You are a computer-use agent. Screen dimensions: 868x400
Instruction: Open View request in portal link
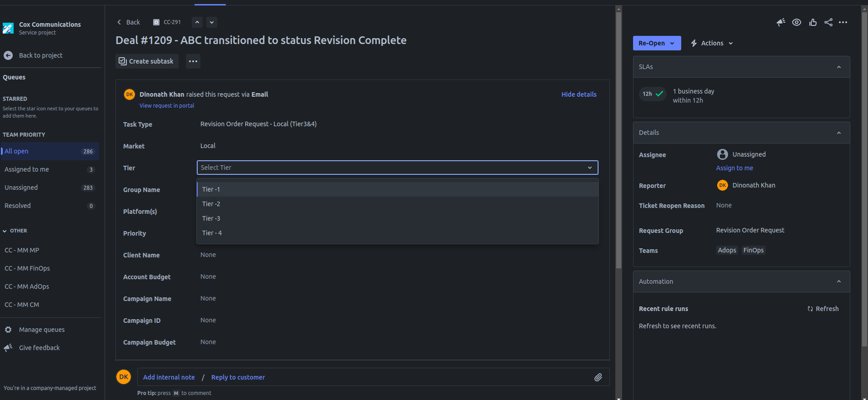point(167,106)
